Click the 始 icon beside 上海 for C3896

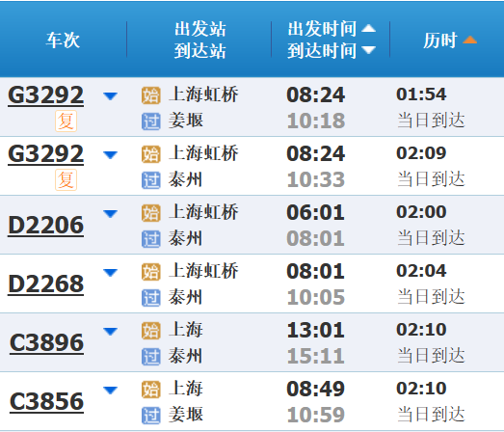click(150, 331)
